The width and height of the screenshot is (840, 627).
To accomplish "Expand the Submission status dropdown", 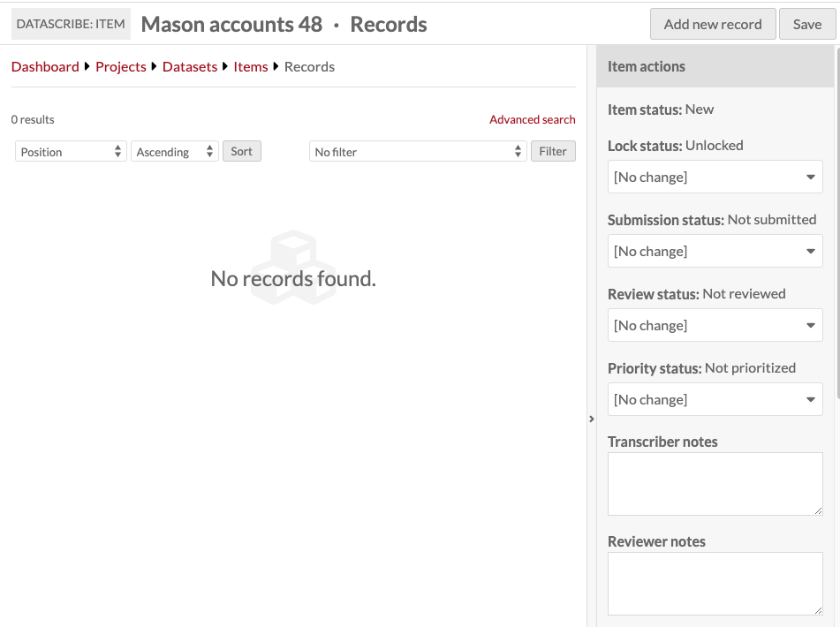I will tap(715, 251).
